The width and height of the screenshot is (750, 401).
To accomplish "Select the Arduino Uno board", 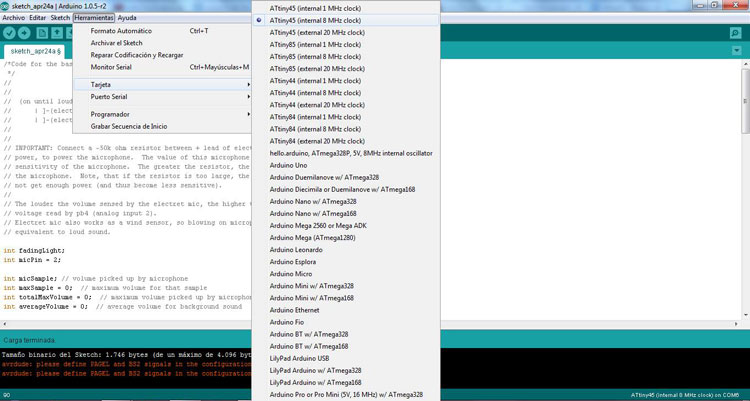I will pyautogui.click(x=345, y=165).
